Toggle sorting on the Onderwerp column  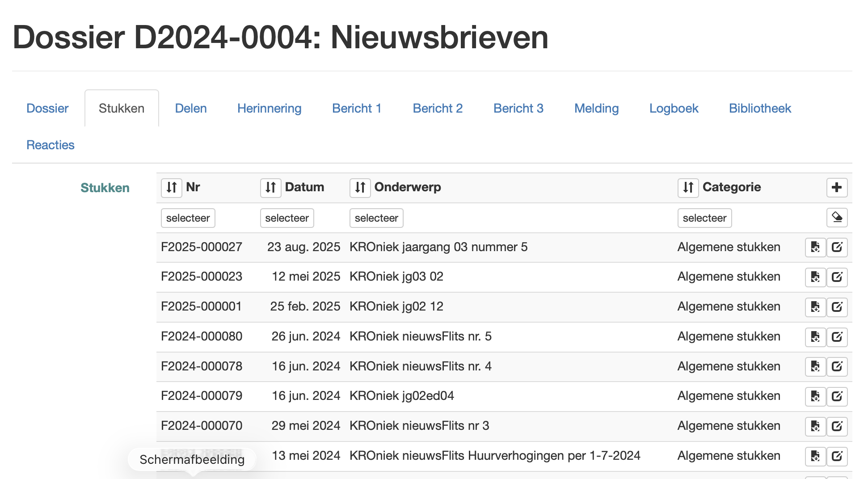point(360,188)
